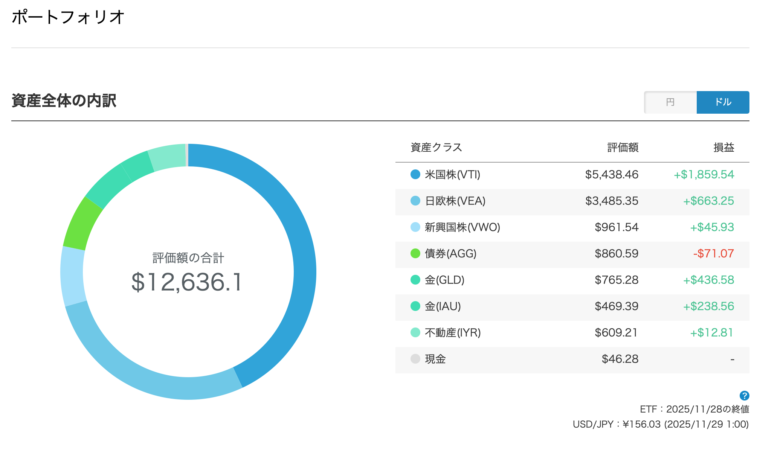Click the $12,636.1 total in donut center
760x460 pixels.
pyautogui.click(x=187, y=282)
